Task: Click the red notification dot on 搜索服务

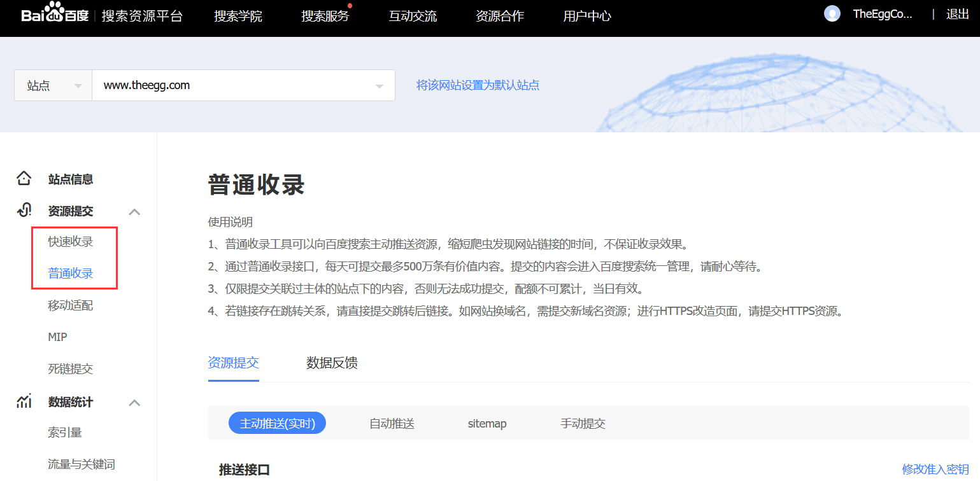Action: click(350, 6)
